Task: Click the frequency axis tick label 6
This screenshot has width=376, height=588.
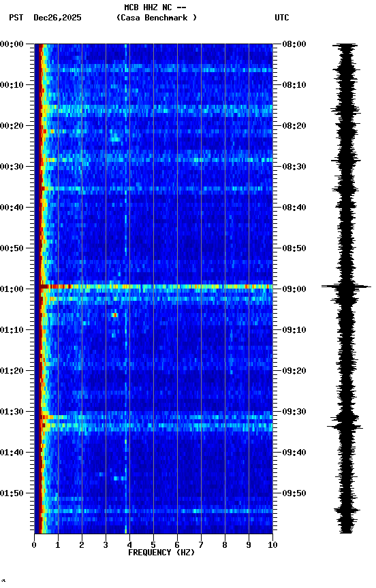Action: click(x=177, y=545)
